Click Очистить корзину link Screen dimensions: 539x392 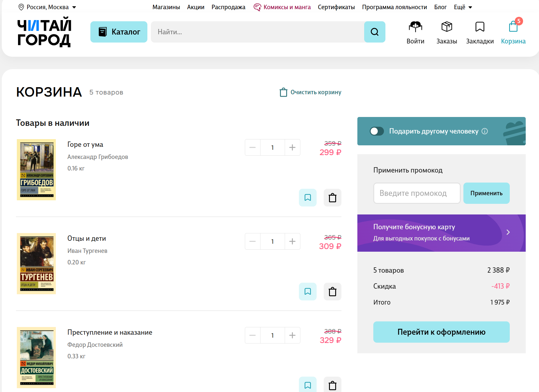click(310, 92)
